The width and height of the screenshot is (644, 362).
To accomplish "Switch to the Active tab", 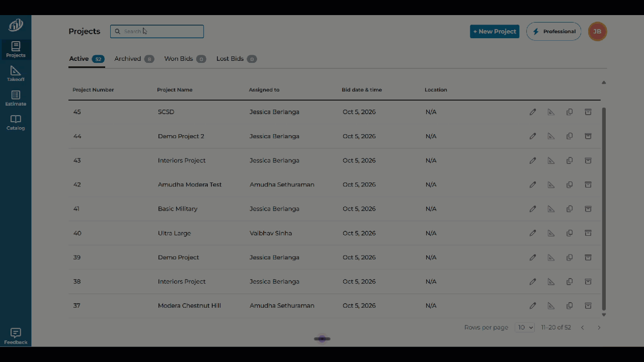I will [87, 59].
